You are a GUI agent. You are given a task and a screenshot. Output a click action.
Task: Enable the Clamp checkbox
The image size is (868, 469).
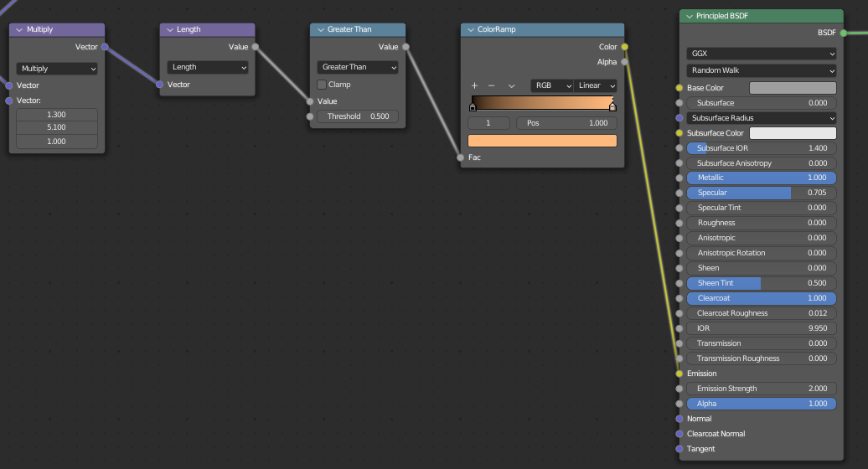click(x=322, y=85)
